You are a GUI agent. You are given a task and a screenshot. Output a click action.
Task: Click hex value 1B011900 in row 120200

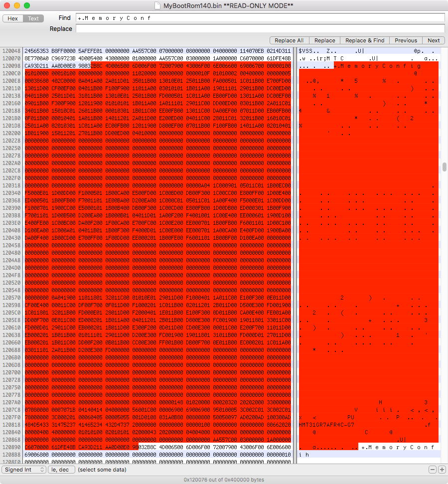tap(36, 133)
